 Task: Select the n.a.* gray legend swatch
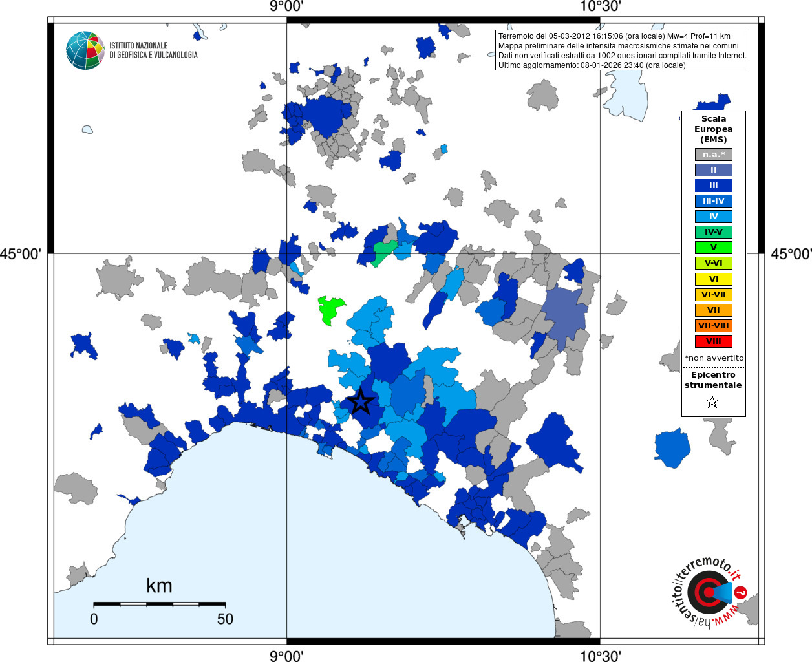[x=714, y=155]
